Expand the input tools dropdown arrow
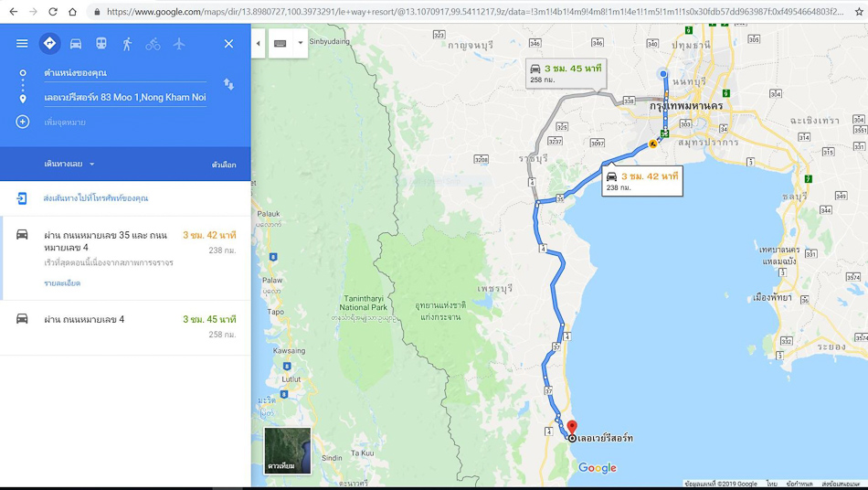This screenshot has width=868, height=490. click(x=301, y=43)
